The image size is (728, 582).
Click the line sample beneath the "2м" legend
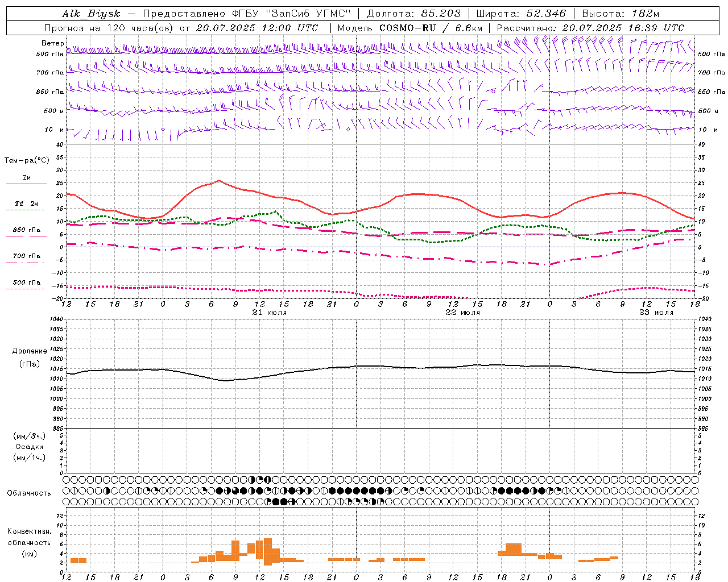[26, 184]
